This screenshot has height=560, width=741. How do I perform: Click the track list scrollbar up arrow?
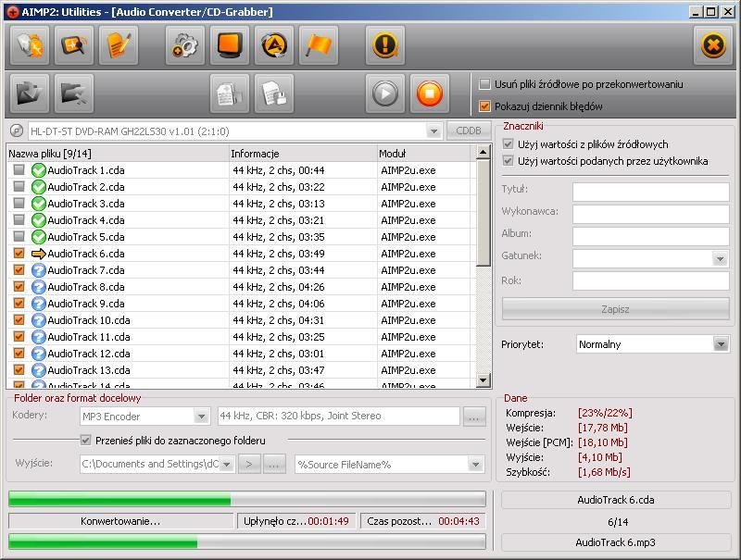[x=483, y=152]
